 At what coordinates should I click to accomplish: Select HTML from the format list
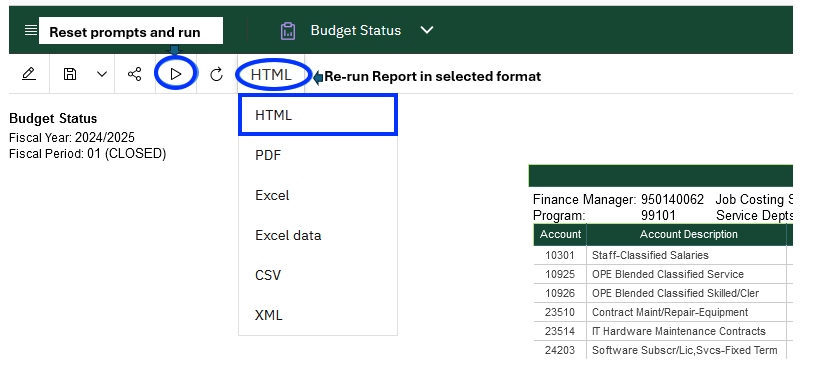click(318, 115)
